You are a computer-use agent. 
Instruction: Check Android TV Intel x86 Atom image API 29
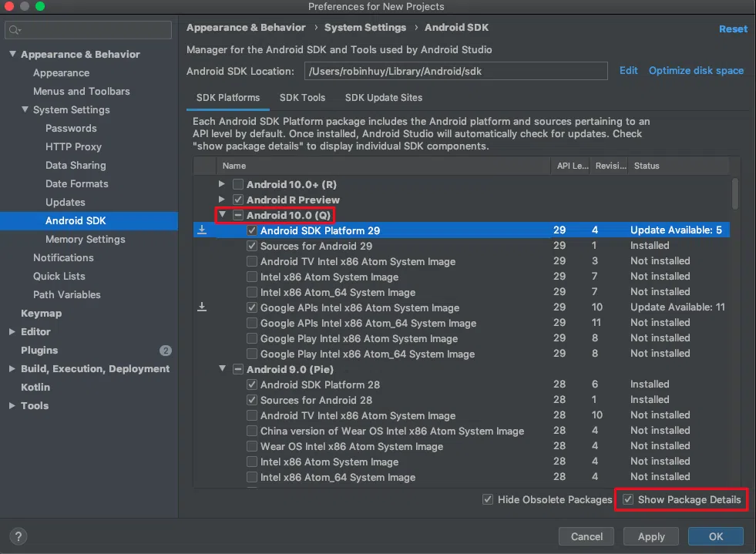tap(252, 261)
